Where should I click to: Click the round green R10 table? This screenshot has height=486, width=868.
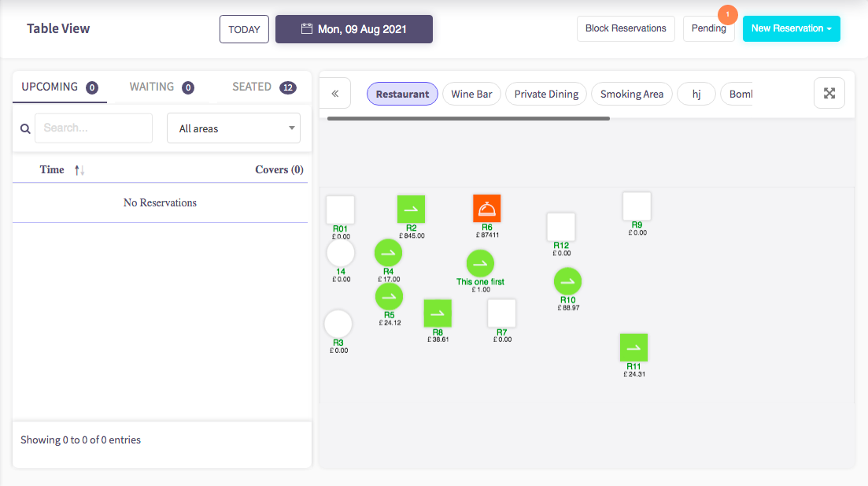(x=567, y=281)
